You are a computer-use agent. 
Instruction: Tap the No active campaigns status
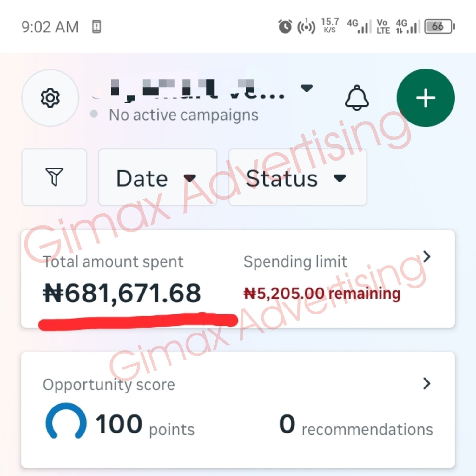[183, 115]
